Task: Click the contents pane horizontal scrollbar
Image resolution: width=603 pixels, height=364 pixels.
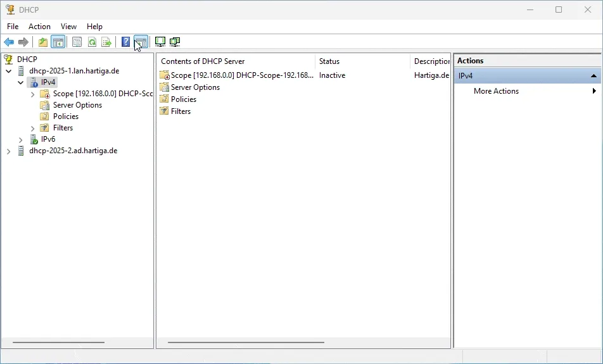Action: pyautogui.click(x=246, y=342)
